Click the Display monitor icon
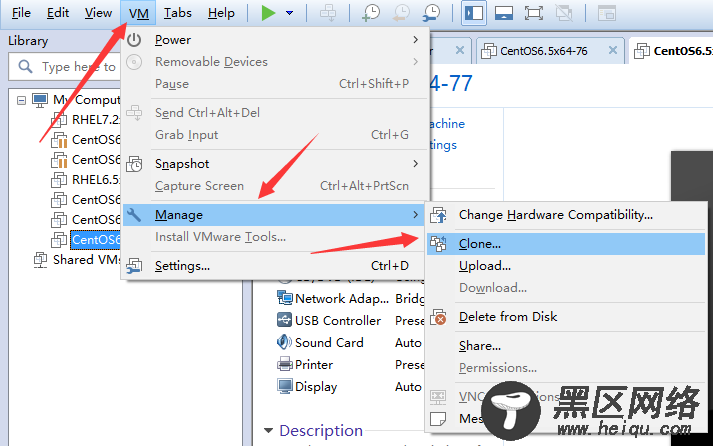713x446 pixels. coord(285,386)
